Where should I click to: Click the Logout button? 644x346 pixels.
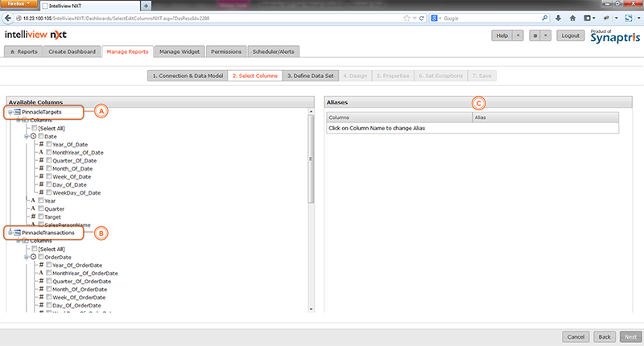point(570,36)
